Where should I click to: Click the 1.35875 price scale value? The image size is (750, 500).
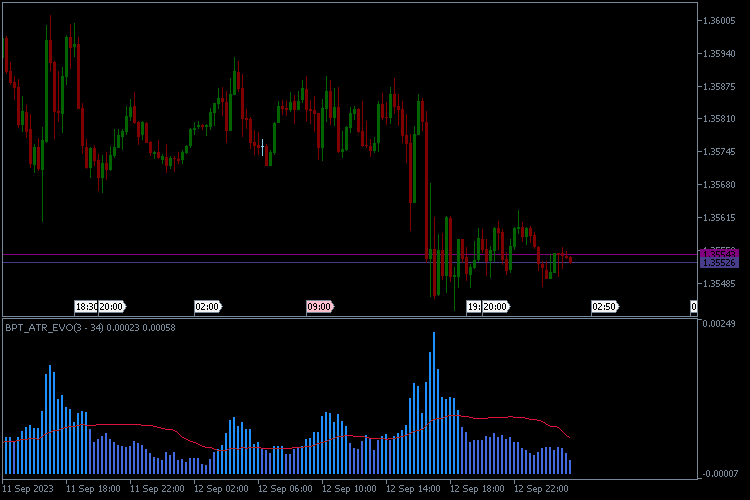click(x=719, y=87)
